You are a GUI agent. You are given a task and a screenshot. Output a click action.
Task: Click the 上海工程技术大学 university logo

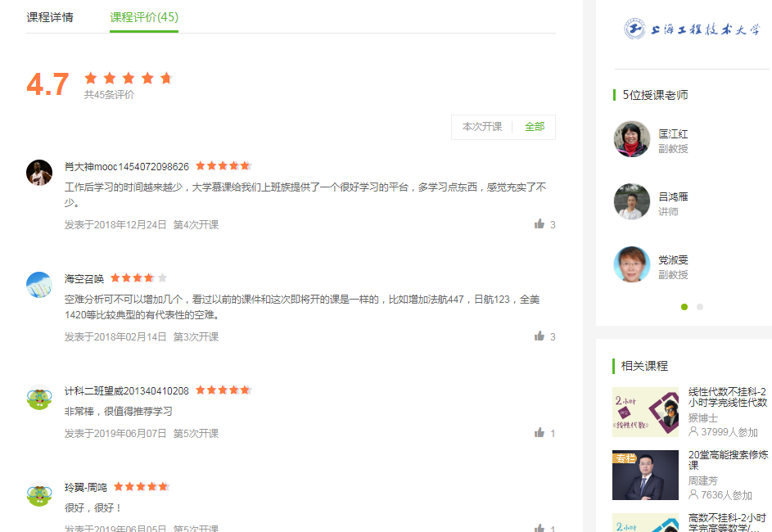coord(692,29)
